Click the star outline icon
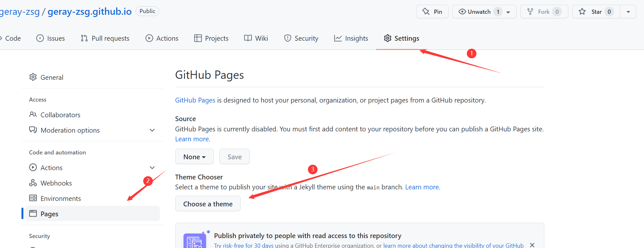 (x=582, y=12)
